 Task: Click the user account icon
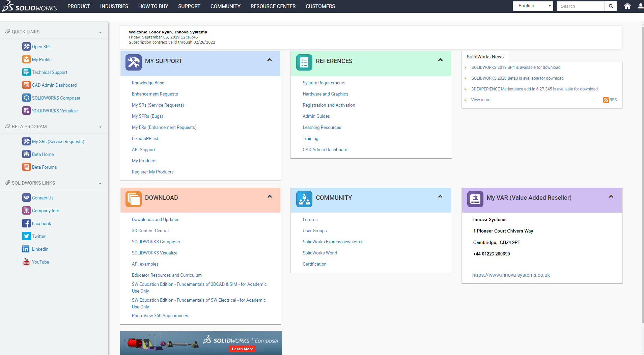640,6
